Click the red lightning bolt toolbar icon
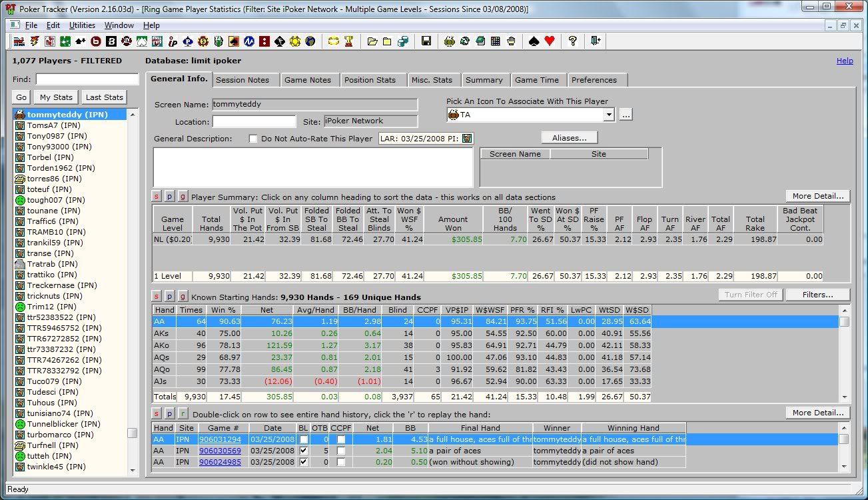This screenshot has width=868, height=500. tap(33, 41)
